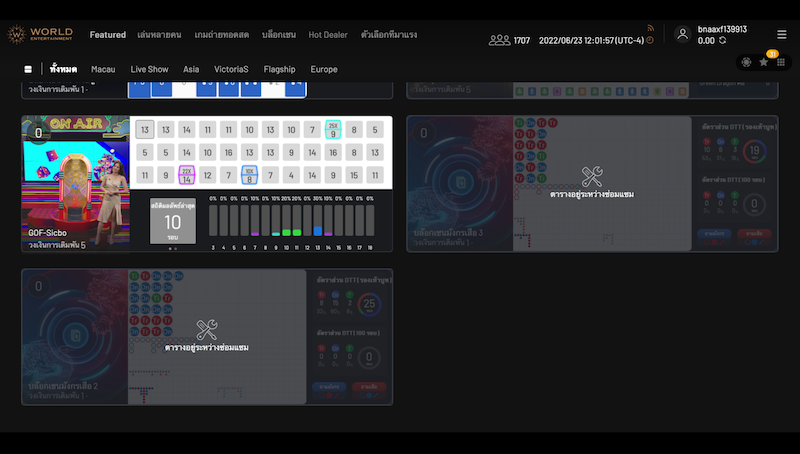The height and width of the screenshot is (454, 800).
Task: Select the ทั้งหมด filter
Action: point(63,69)
